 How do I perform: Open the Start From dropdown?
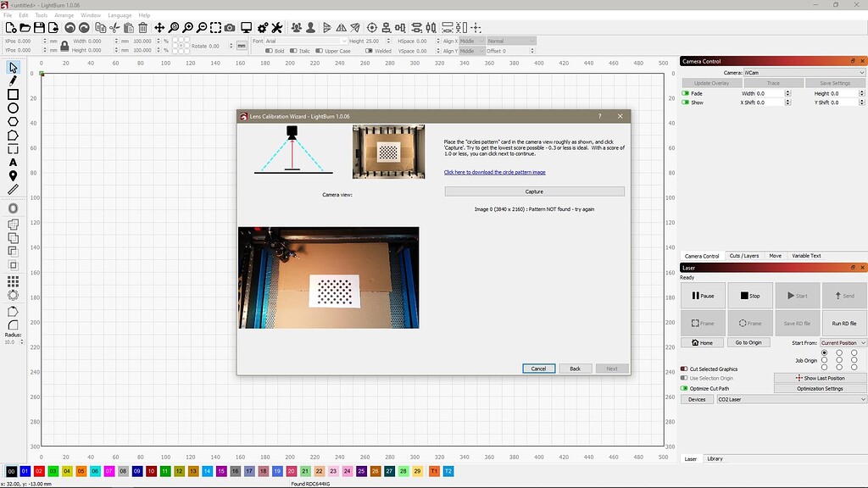click(x=842, y=342)
